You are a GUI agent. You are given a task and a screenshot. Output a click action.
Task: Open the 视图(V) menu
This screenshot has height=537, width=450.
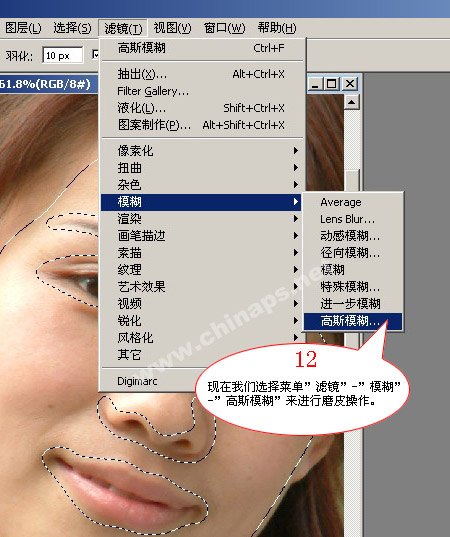click(172, 28)
